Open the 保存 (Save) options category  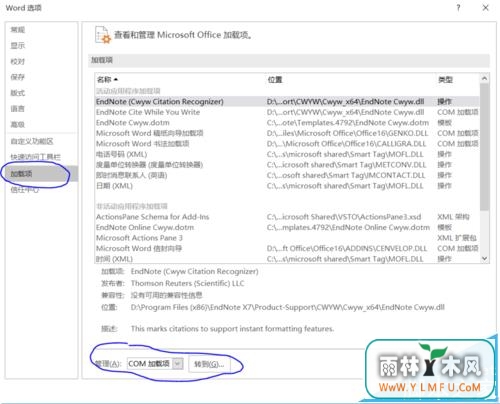click(42, 77)
